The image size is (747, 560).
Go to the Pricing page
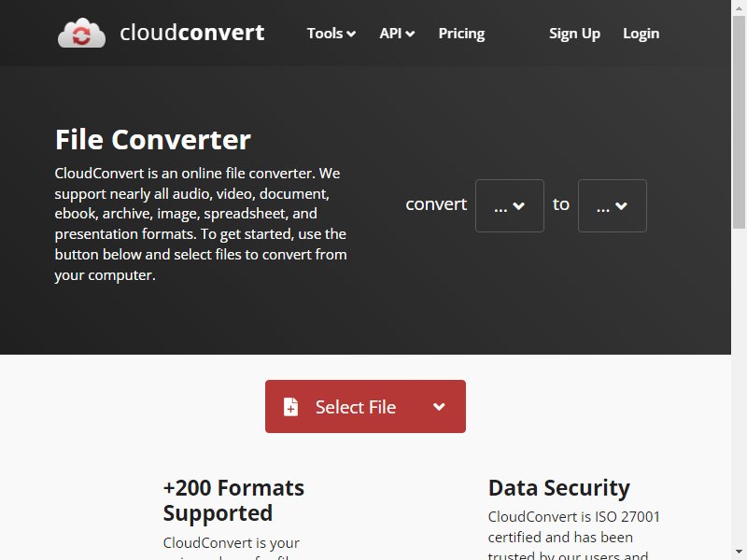point(461,34)
